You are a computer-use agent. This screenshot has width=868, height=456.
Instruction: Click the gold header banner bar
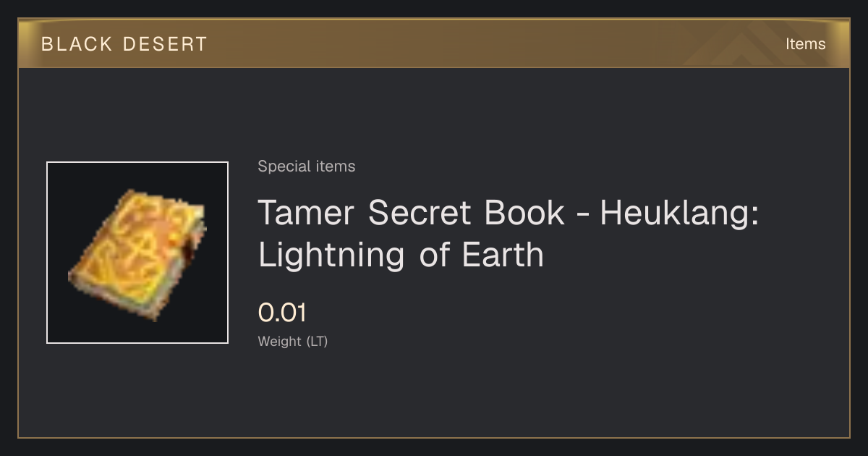point(434,44)
